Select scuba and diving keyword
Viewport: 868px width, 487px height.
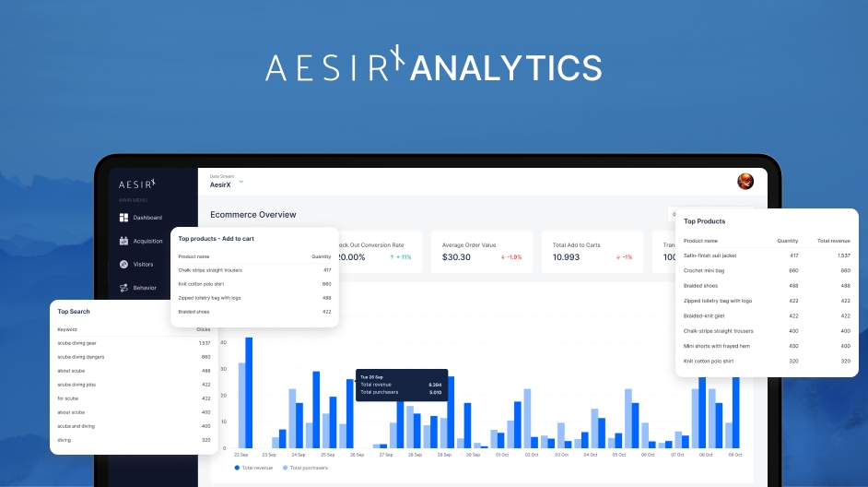click(76, 426)
